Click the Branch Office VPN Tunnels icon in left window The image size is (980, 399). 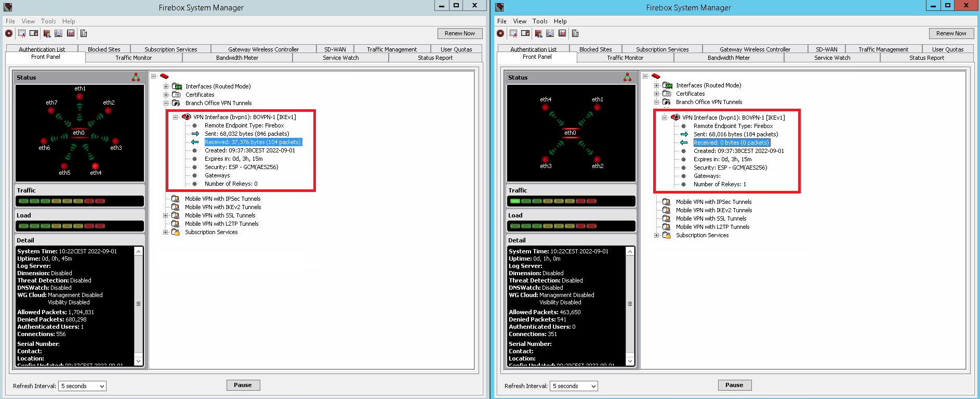point(176,103)
